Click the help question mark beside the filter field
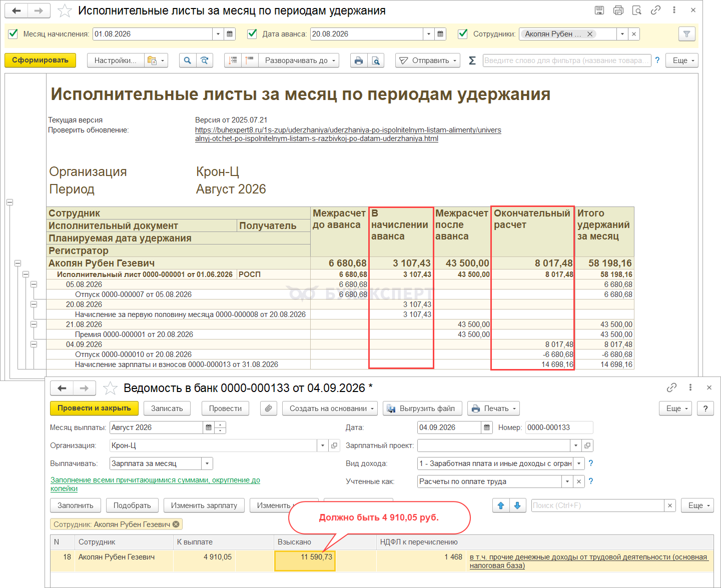 click(657, 60)
